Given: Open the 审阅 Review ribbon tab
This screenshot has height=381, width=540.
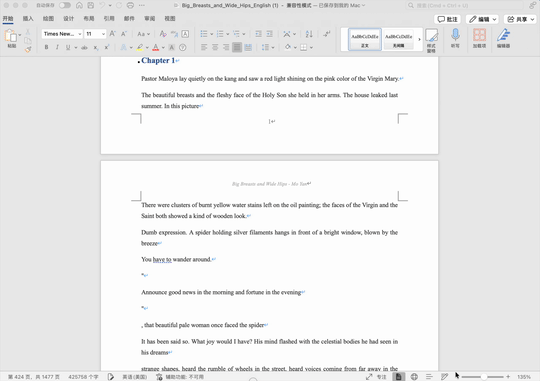Looking at the screenshot, I should pyautogui.click(x=149, y=19).
